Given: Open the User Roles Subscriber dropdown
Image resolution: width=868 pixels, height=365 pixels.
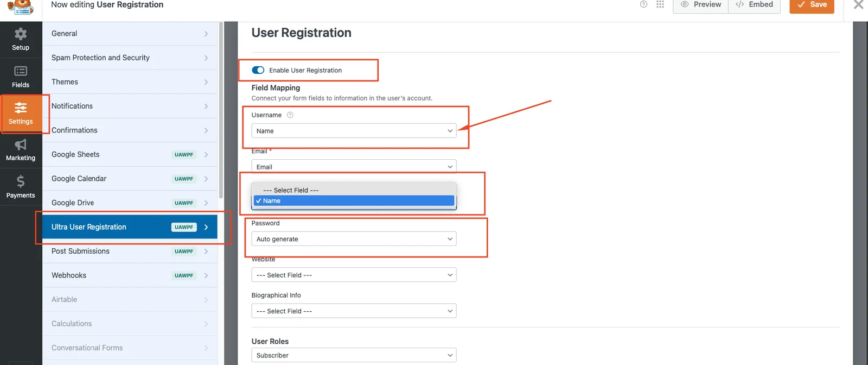Looking at the screenshot, I should tap(354, 355).
